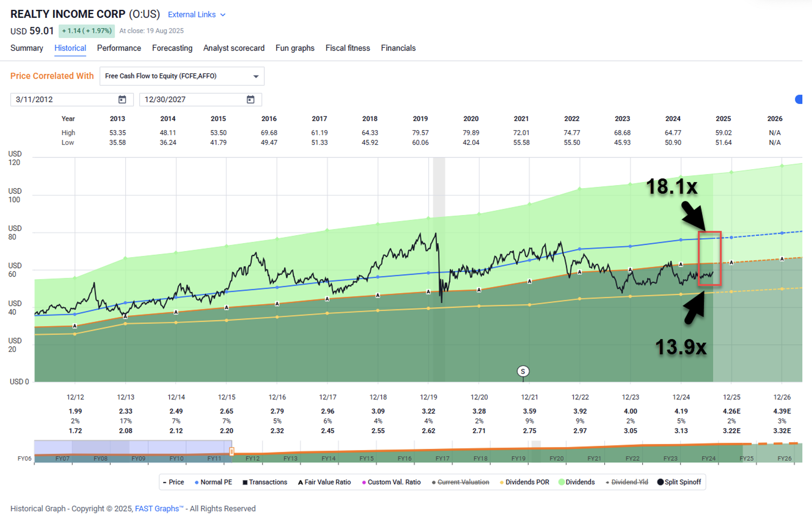Toggle the Split Spinoff legend item
Image resolution: width=812 pixels, height=524 pixels.
[679, 482]
